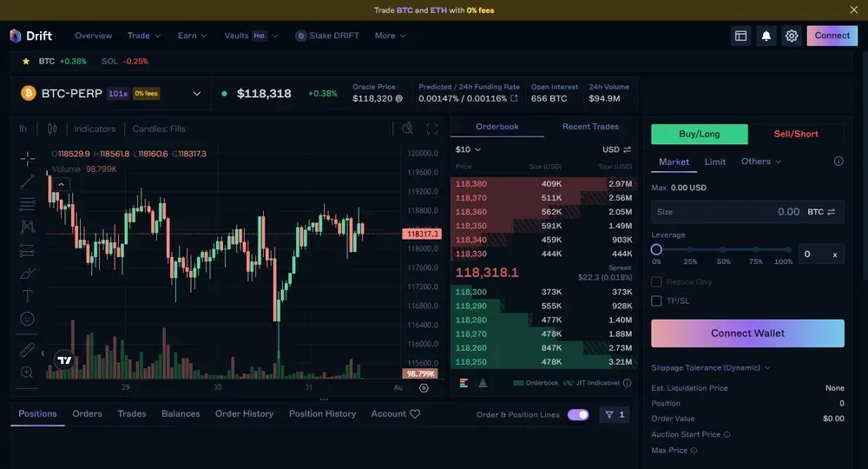
Task: Switch to Orderbook tab
Action: pyautogui.click(x=497, y=127)
